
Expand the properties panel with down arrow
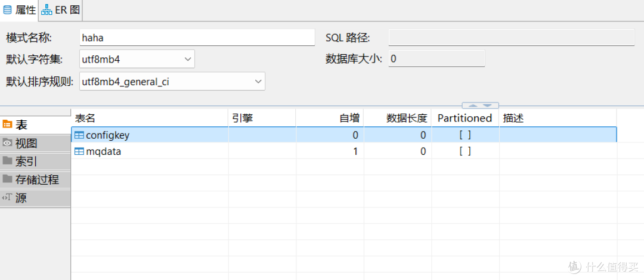coord(488,105)
